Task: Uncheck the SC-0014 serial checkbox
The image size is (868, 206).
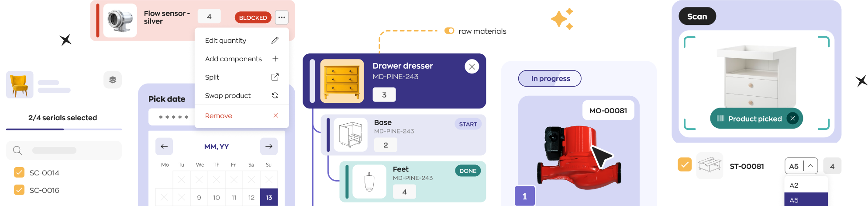Action: (19, 173)
